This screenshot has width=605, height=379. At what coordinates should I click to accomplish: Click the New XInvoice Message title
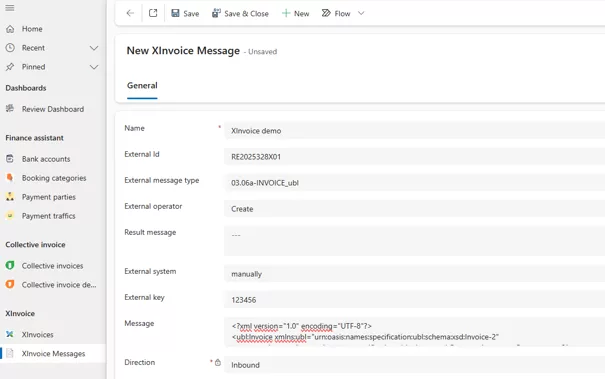pyautogui.click(x=183, y=51)
